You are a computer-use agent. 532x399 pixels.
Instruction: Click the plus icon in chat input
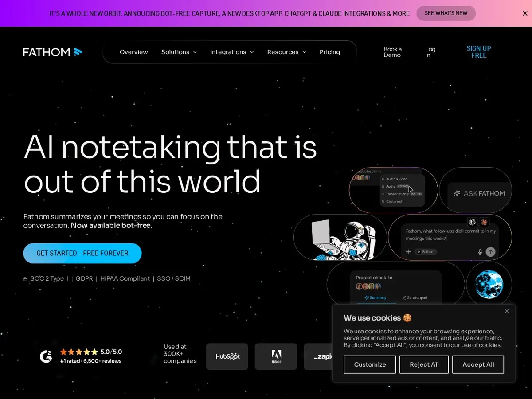pyautogui.click(x=408, y=252)
